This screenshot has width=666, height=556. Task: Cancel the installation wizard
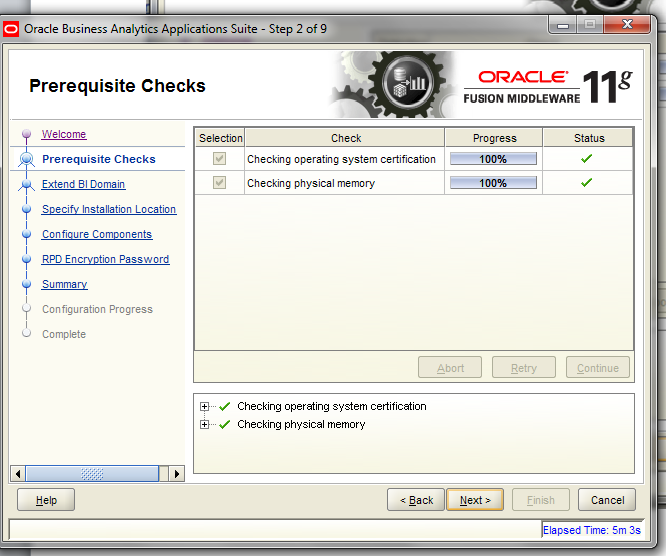coord(607,500)
